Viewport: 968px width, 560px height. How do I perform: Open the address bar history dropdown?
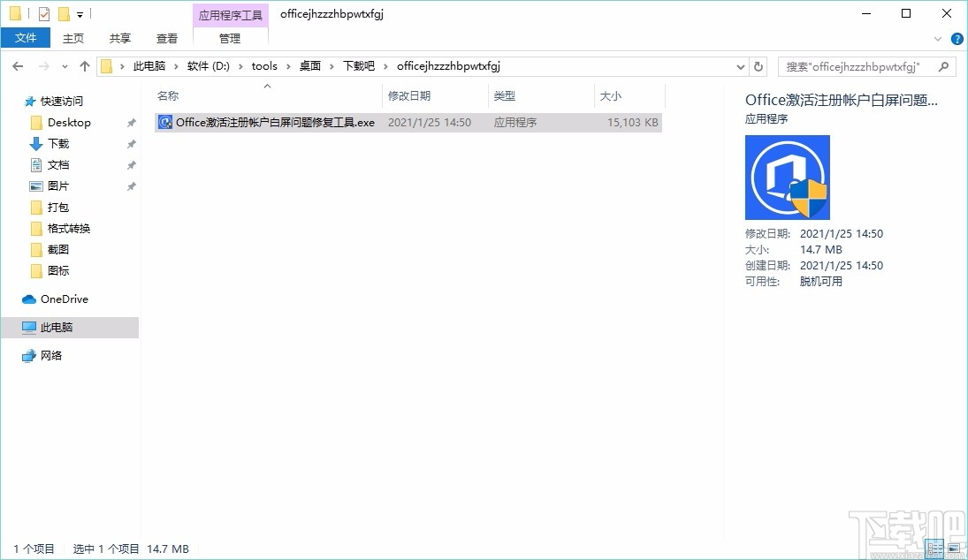click(x=740, y=65)
